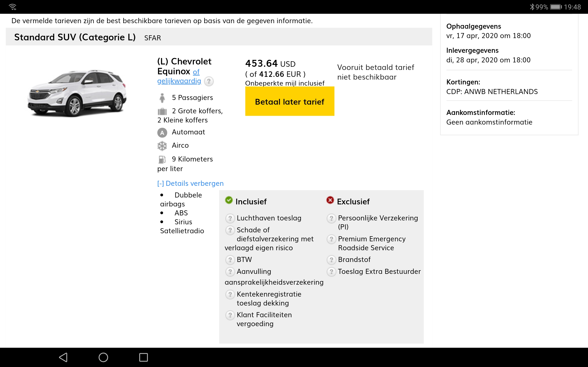Tap the Android home circle button
The width and height of the screenshot is (588, 367).
(103, 357)
